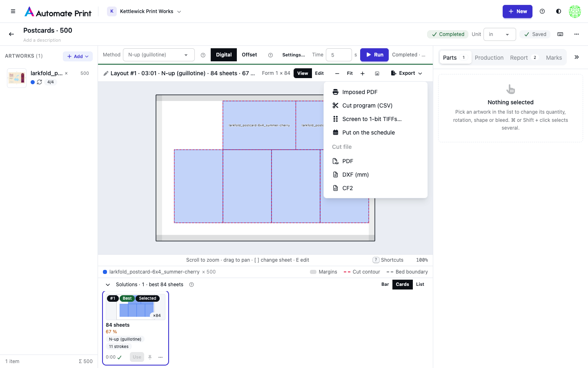
Task: Show solutions as List view
Action: (420, 285)
